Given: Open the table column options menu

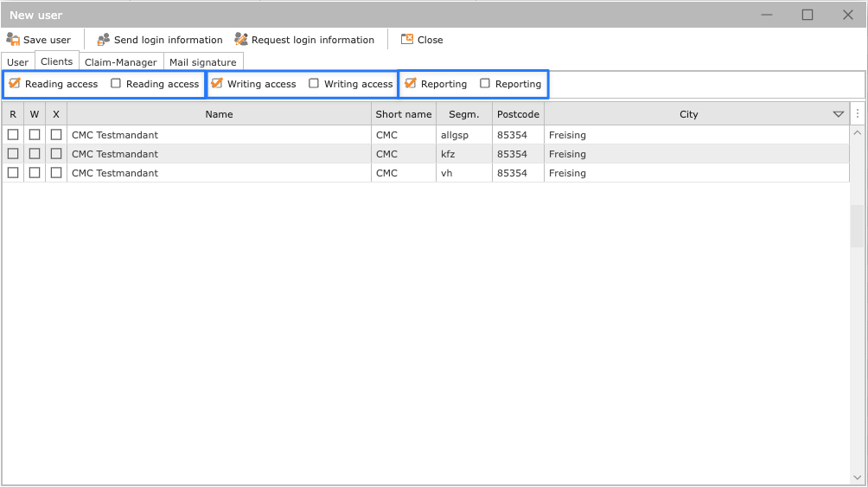Looking at the screenshot, I should [x=858, y=114].
